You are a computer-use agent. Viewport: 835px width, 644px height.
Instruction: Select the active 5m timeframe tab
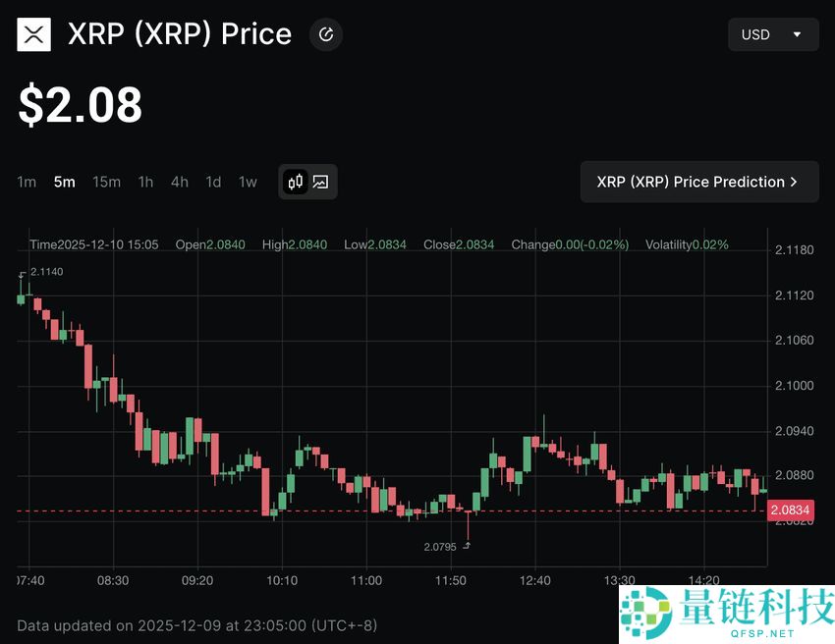64,182
